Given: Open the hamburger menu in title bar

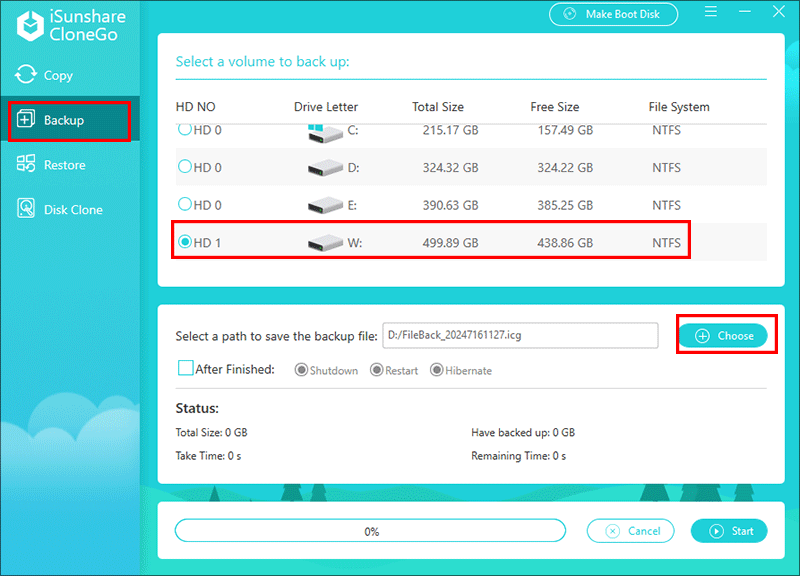Looking at the screenshot, I should click(x=709, y=14).
